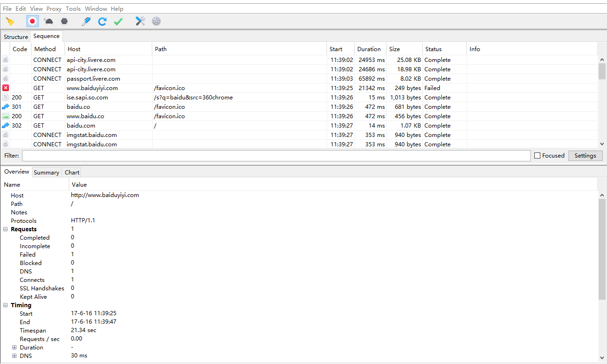Click the Value column header in Overview
This screenshot has width=607, height=364.
tap(333, 184)
